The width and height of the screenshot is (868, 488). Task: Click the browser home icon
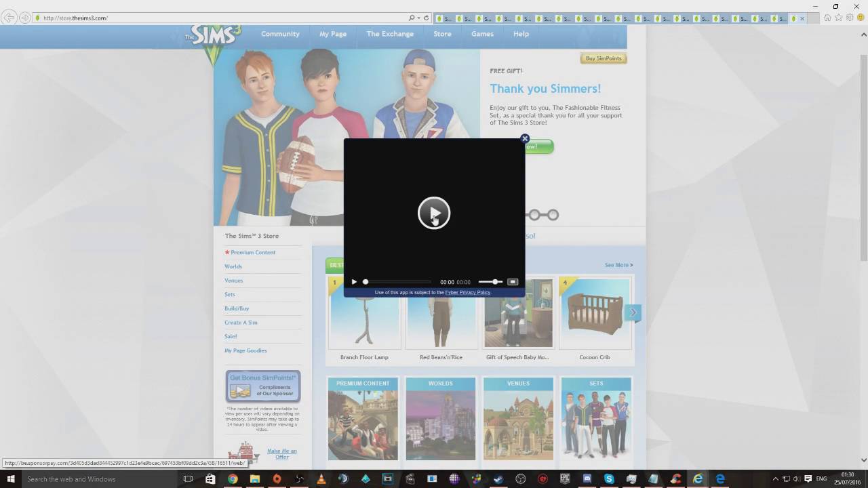click(827, 18)
